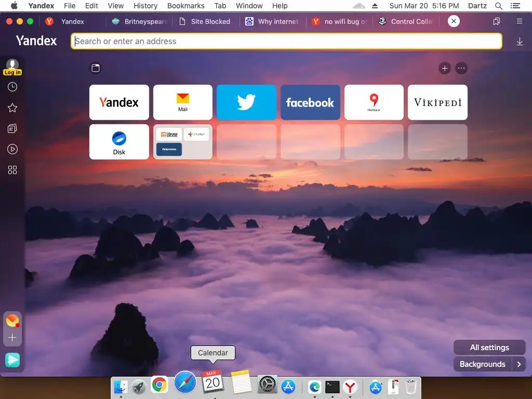Open Notification Center list icon
This screenshot has height=399, width=532.
[x=515, y=6]
